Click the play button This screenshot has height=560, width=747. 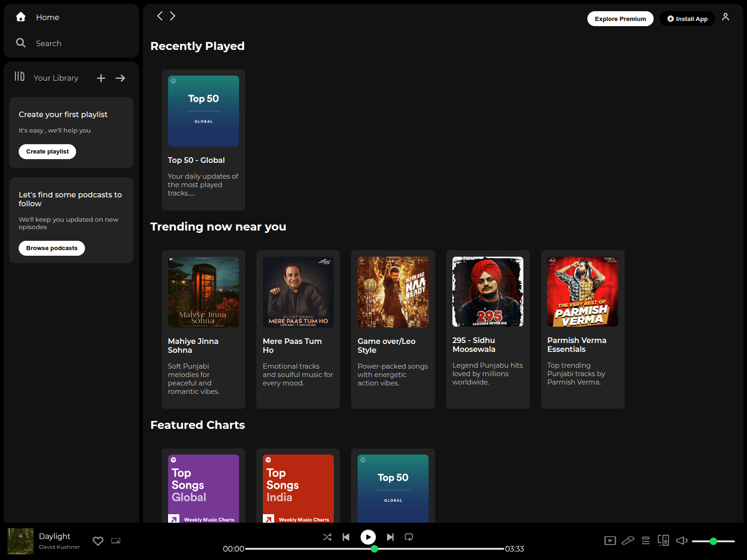(368, 537)
